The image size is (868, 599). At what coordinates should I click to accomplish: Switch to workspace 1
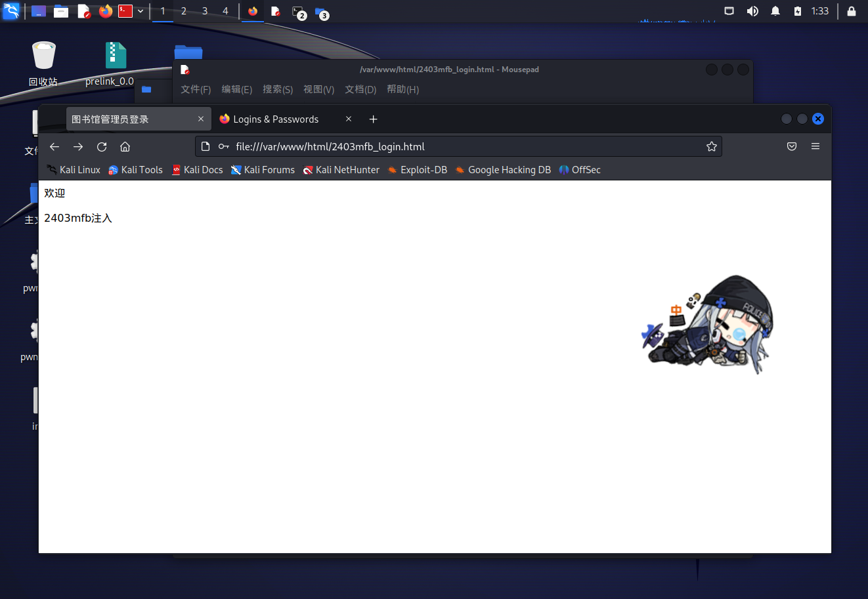(x=163, y=11)
